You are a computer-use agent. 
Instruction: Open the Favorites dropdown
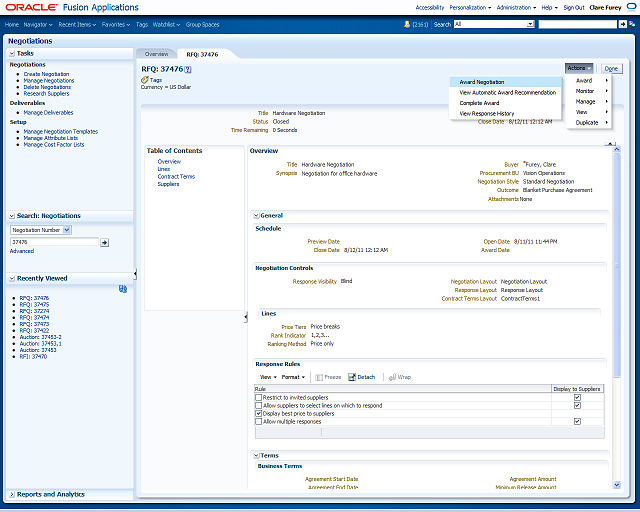click(116, 24)
